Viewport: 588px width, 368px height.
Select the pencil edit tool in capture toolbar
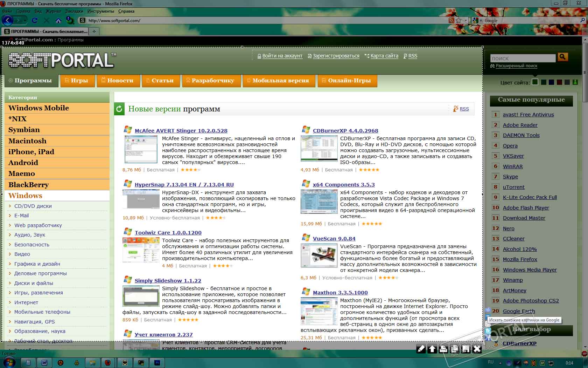point(421,349)
